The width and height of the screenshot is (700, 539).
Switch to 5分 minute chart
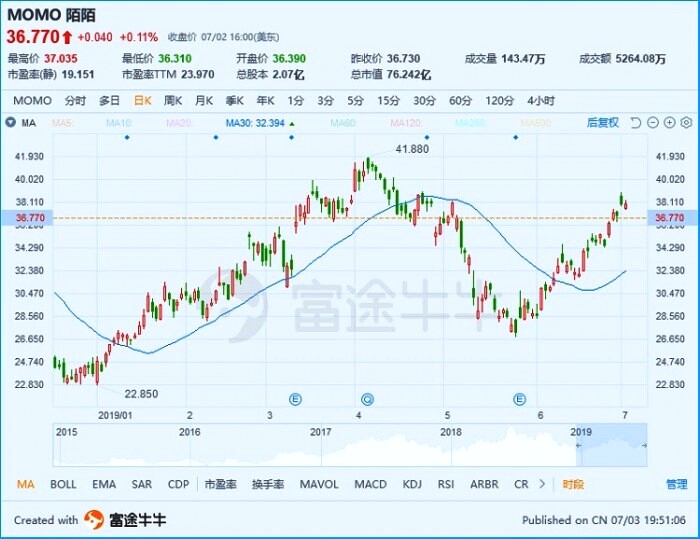355,100
